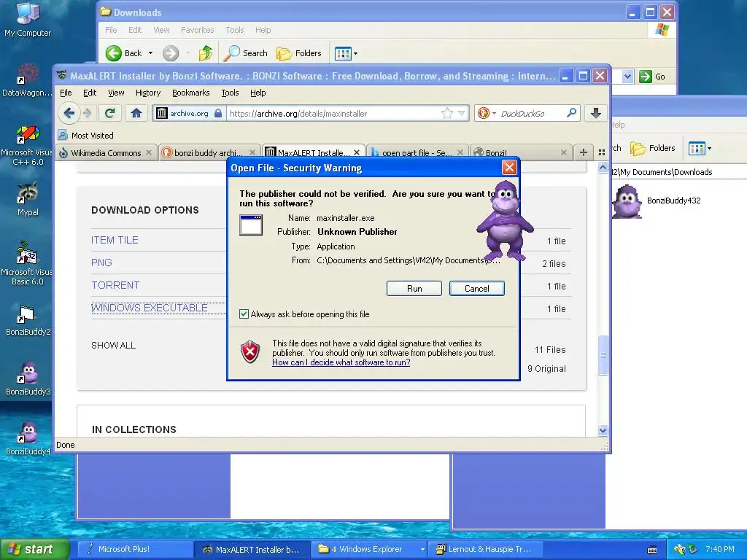Open the browser File menu
747x560 pixels.
(66, 93)
